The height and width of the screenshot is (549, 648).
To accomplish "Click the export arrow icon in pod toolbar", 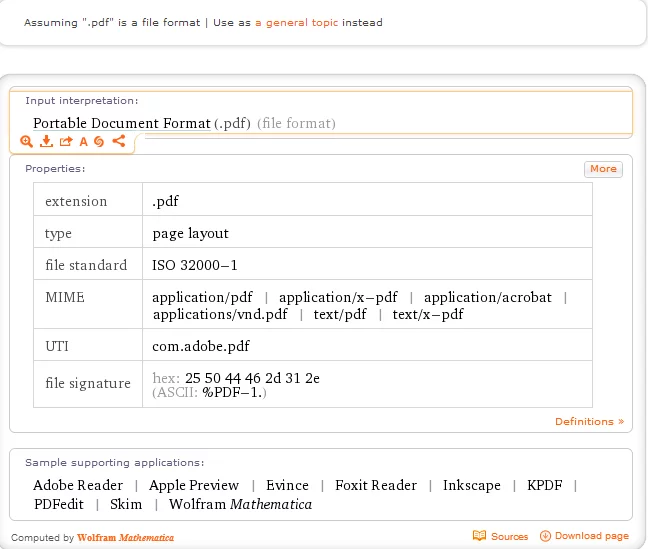I will pos(65,142).
